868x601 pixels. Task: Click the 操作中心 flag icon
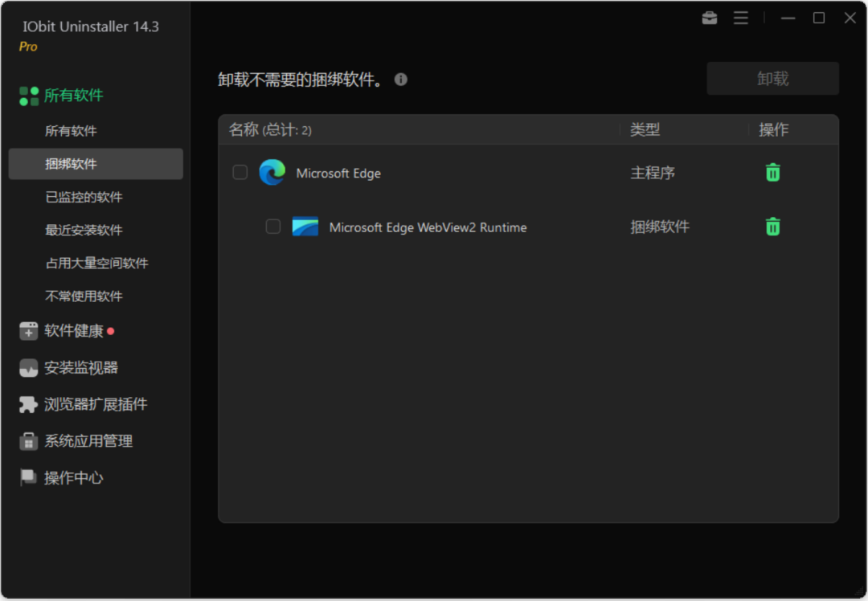(x=28, y=477)
